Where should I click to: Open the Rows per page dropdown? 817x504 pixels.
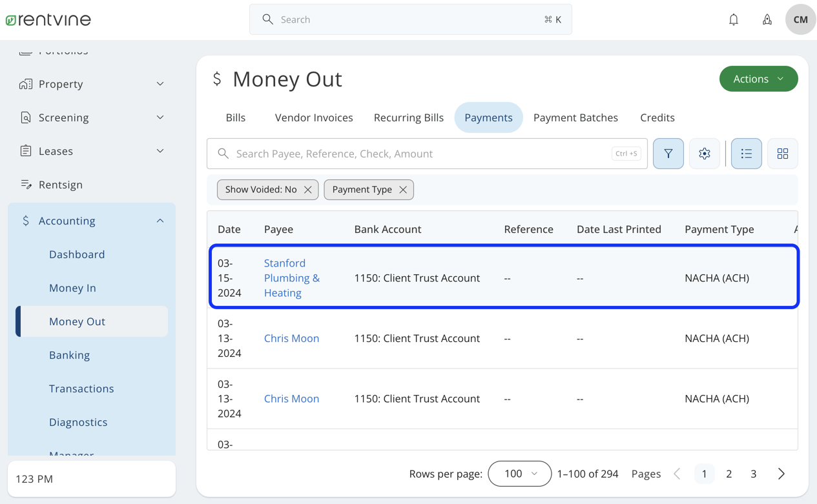coord(519,474)
